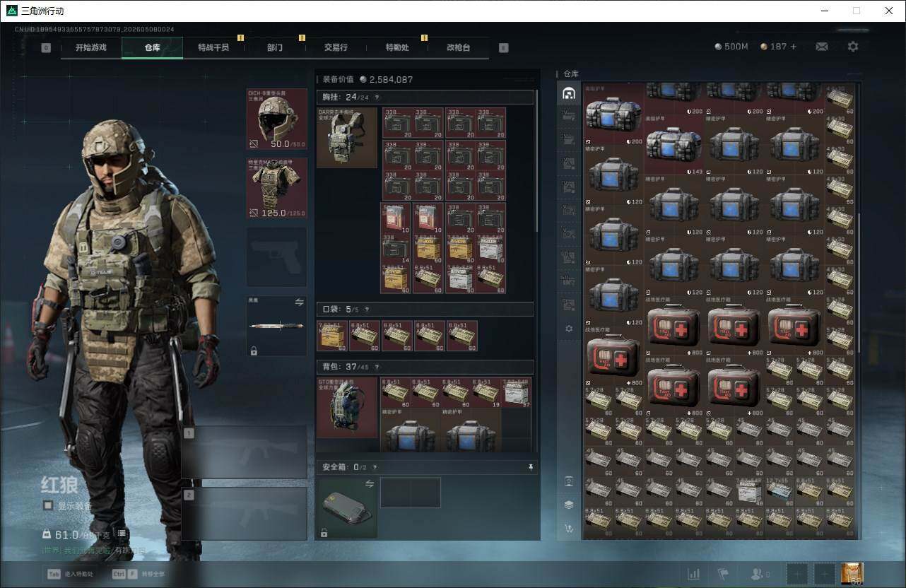Open the 特战干员 tab
Screen dimensions: 906x588
click(213, 47)
